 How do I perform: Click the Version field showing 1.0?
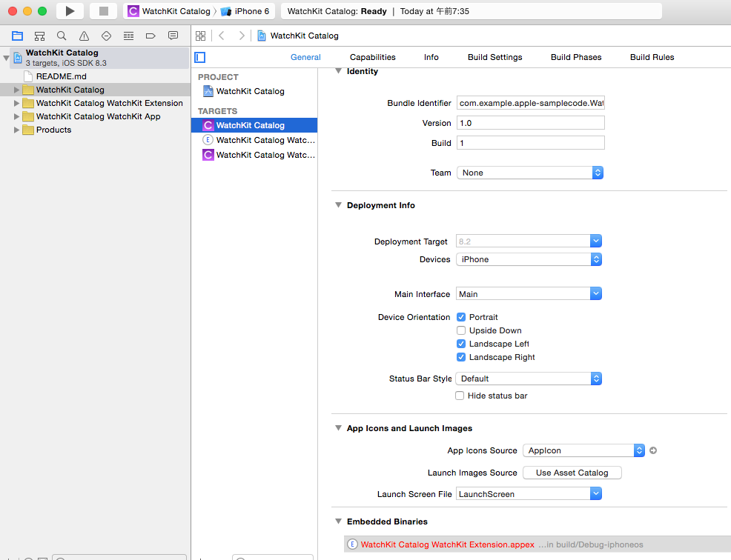(x=531, y=123)
